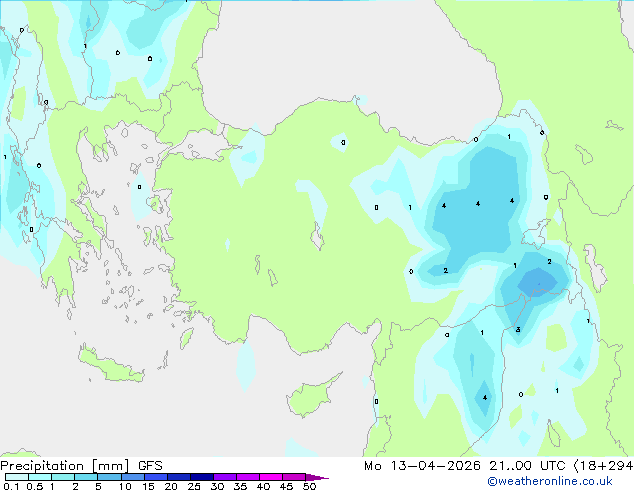Click the legend label '20'
634x490 pixels.
(171, 486)
